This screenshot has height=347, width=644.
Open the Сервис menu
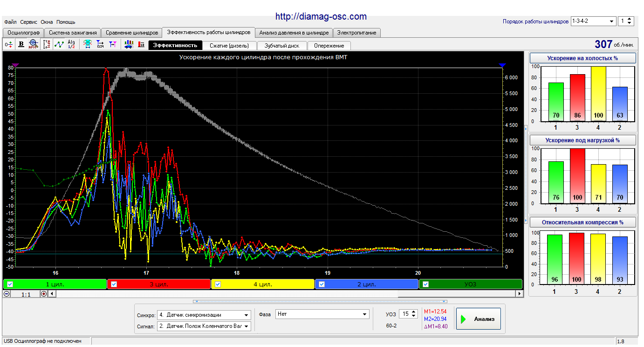tap(29, 22)
